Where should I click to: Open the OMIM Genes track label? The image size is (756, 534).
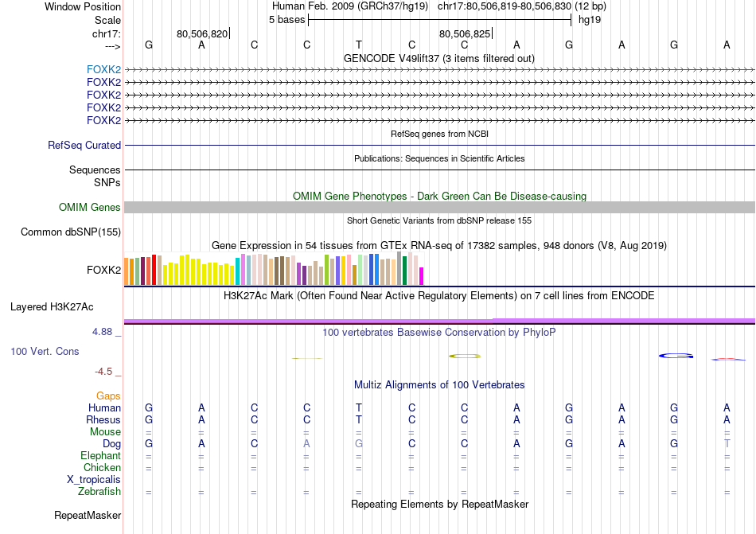[x=90, y=207]
